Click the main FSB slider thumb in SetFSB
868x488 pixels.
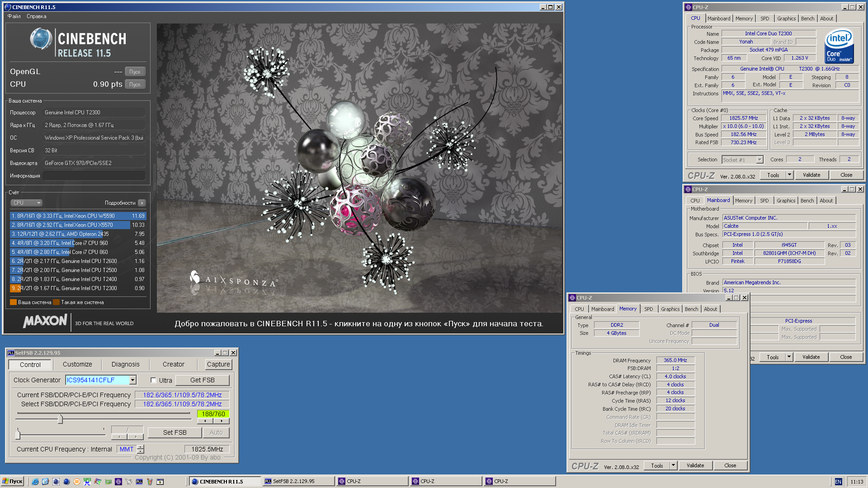point(60,419)
